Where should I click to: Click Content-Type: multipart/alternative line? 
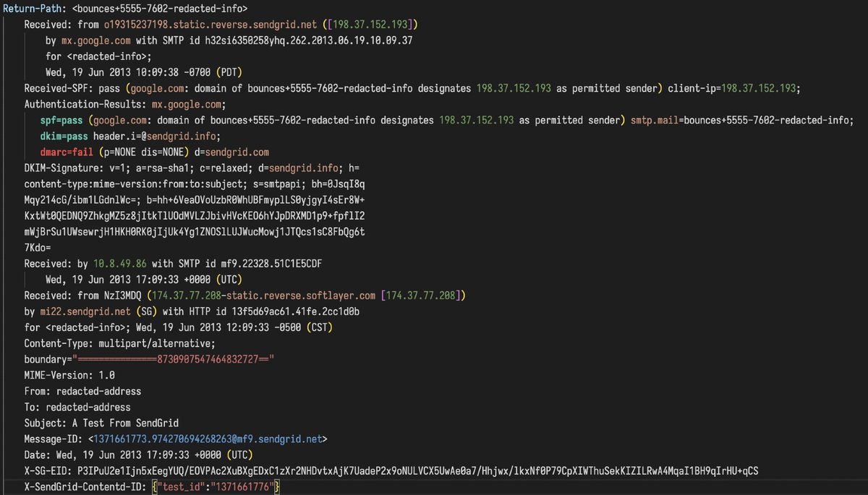coord(119,343)
